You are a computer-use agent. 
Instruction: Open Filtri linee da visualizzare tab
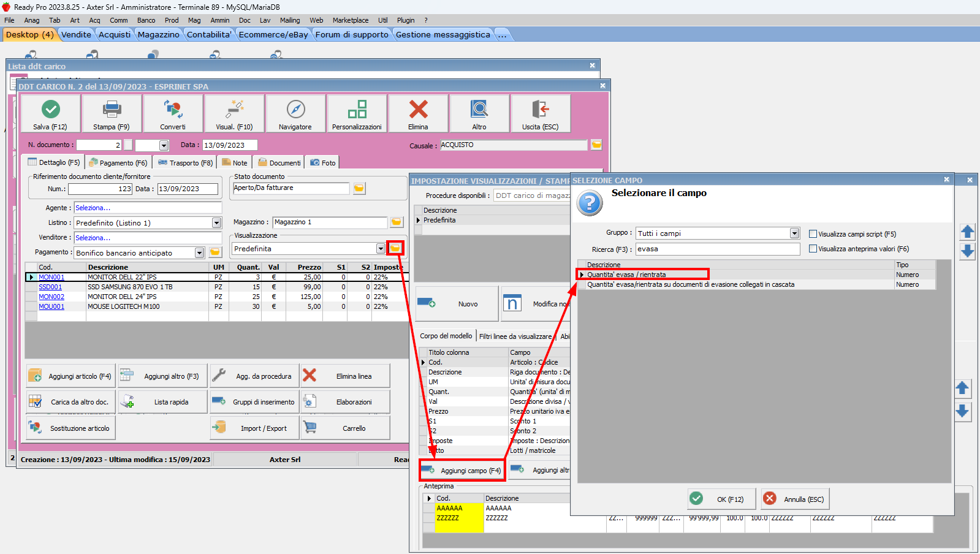click(515, 336)
